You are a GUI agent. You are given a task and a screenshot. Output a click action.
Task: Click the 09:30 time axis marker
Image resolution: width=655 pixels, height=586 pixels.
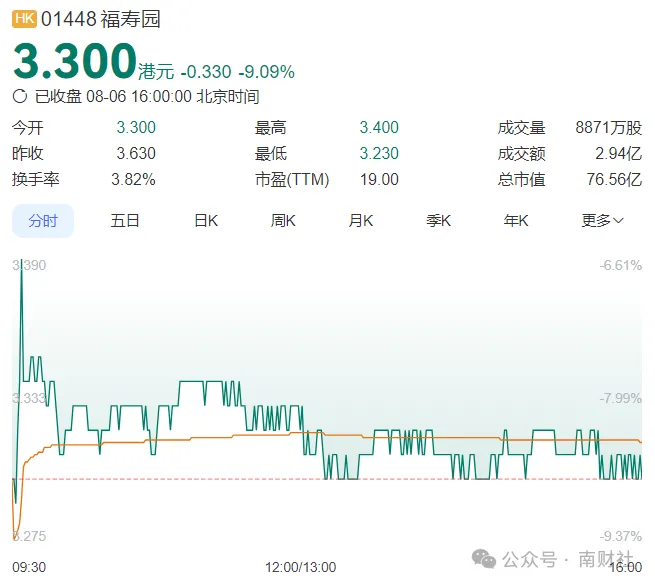(28, 567)
